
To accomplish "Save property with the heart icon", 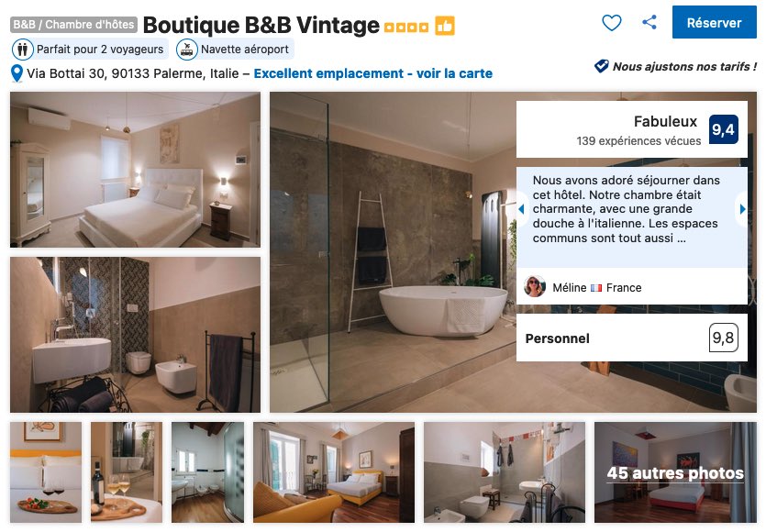I will pyautogui.click(x=611, y=22).
